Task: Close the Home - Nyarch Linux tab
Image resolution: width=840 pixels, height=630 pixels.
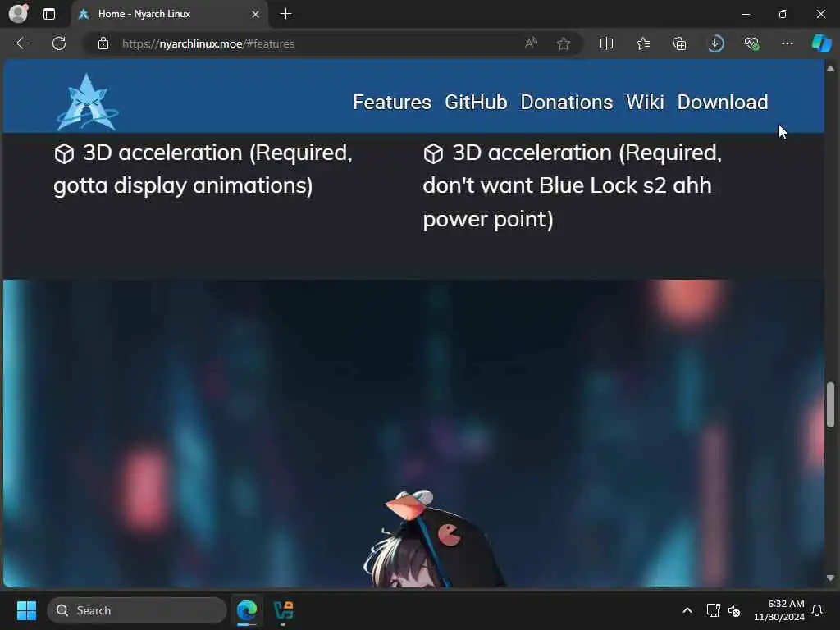Action: [256, 15]
